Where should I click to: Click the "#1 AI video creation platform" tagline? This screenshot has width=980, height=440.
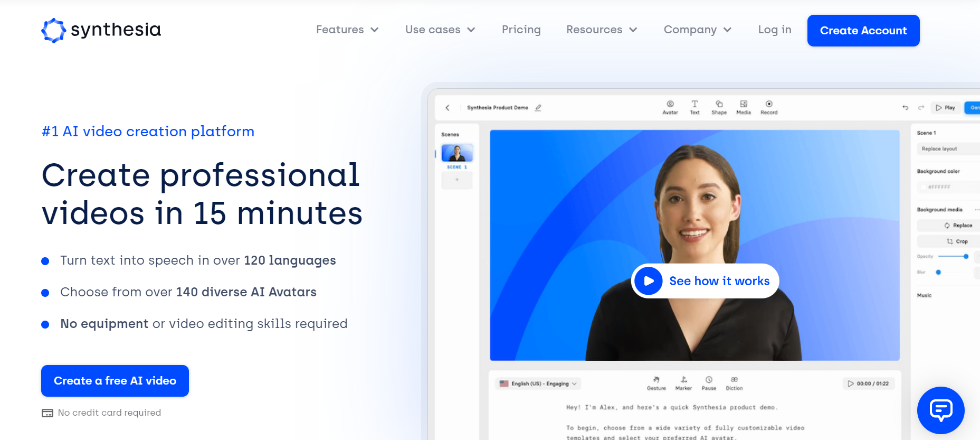(148, 131)
